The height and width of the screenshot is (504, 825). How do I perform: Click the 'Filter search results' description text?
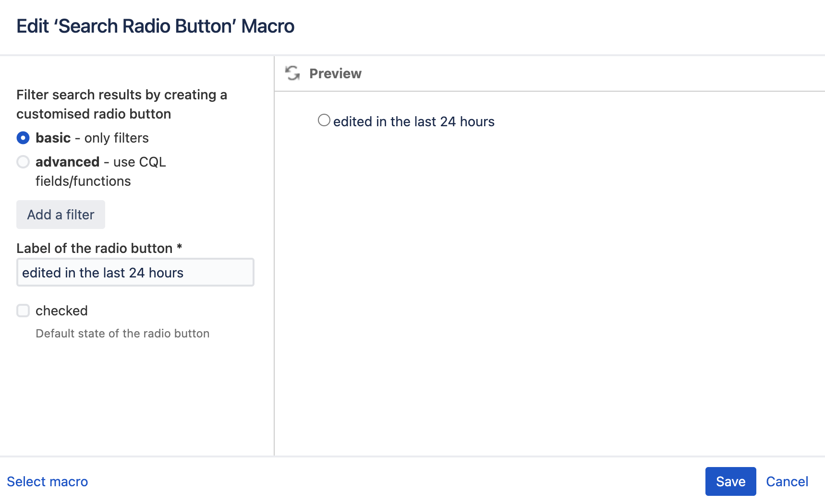pos(121,104)
